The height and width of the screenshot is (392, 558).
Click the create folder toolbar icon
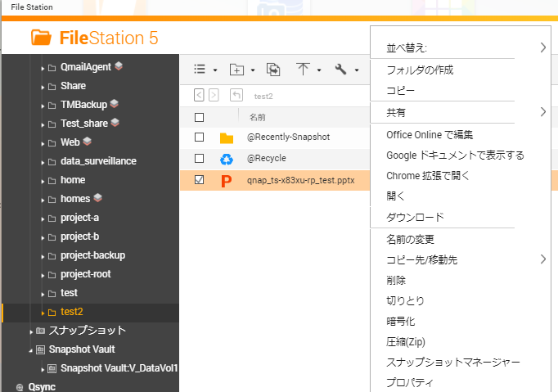click(237, 70)
